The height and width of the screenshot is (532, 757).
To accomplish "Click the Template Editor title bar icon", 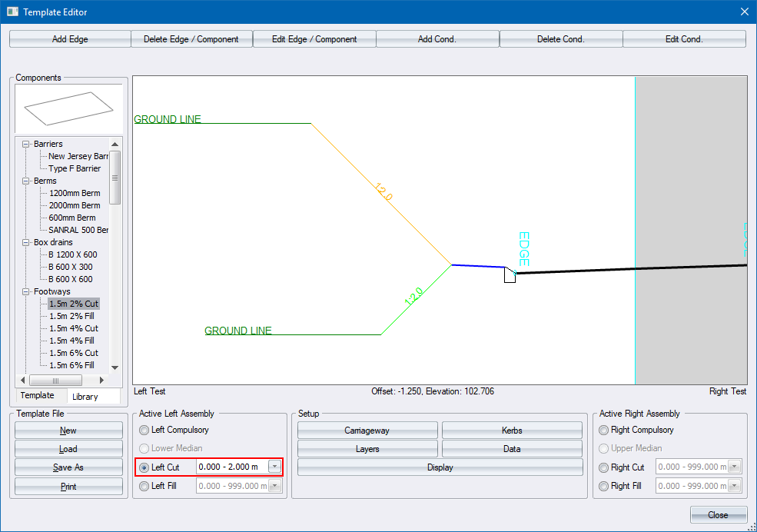I will point(12,12).
